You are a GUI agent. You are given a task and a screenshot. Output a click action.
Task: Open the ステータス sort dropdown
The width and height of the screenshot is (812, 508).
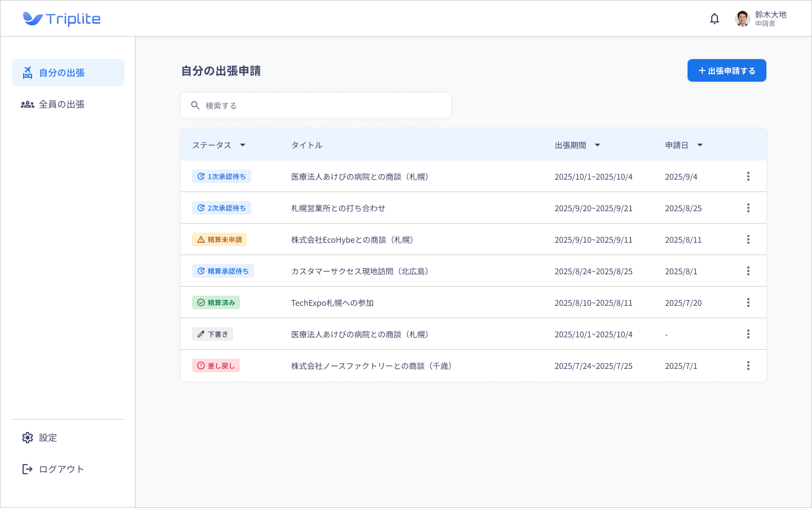[x=243, y=145]
